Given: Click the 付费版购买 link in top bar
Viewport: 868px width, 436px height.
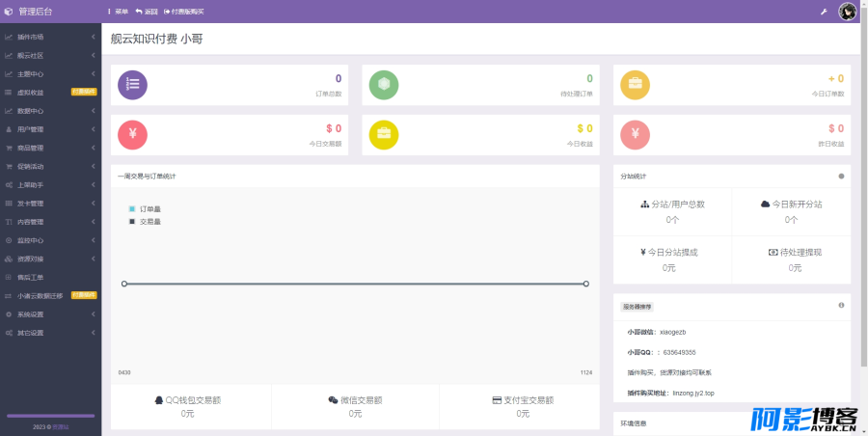Looking at the screenshot, I should (184, 12).
